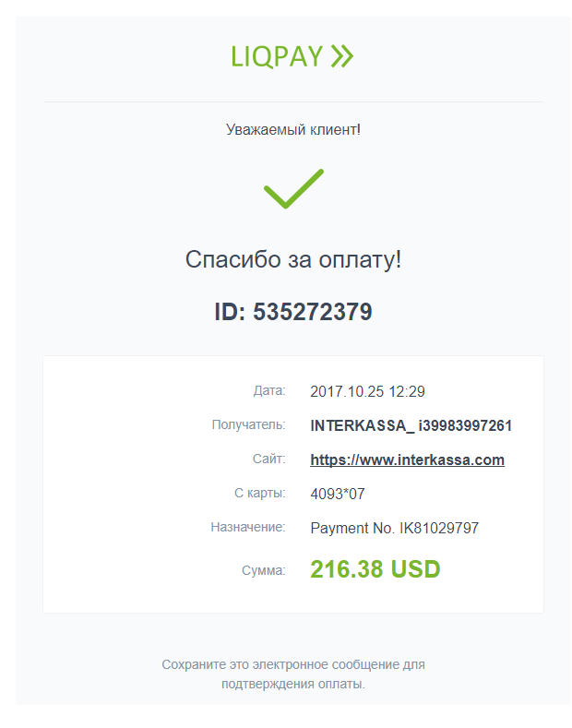Click the double chevron arrows in logo
Viewport: 572px width, 728px height.
coord(342,57)
